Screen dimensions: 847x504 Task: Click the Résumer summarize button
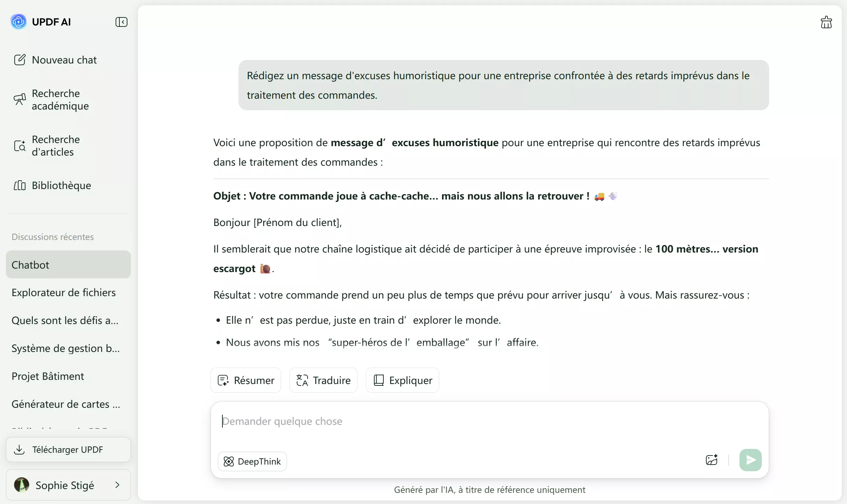coord(246,380)
